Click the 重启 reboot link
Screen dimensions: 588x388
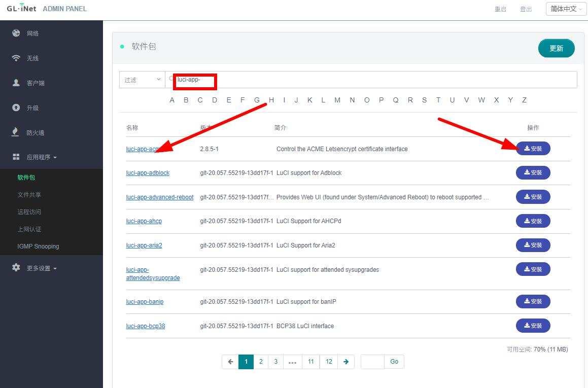500,9
